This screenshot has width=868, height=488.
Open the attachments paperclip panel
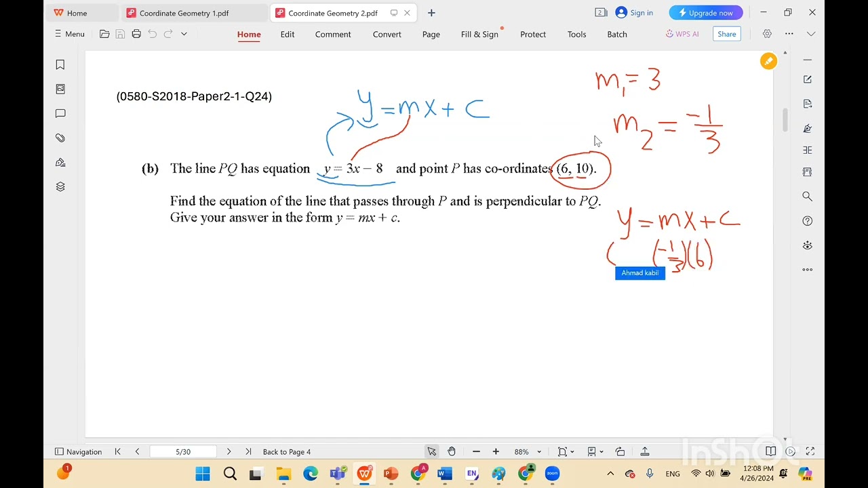[60, 138]
